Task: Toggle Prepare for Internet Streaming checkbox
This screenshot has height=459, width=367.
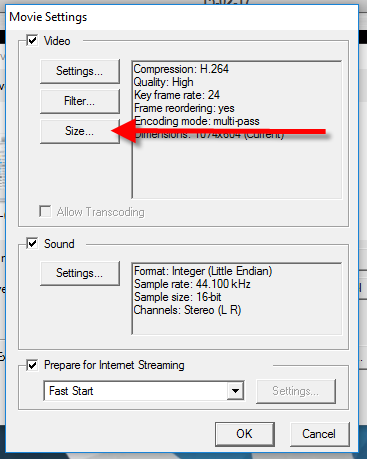Action: pyautogui.click(x=32, y=365)
